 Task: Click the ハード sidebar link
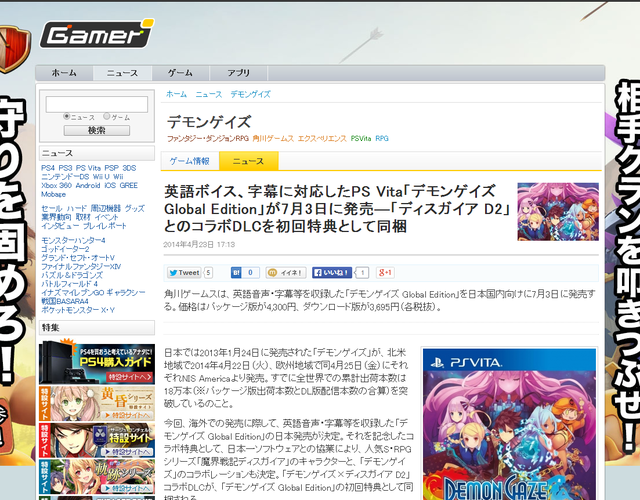pyautogui.click(x=77, y=209)
